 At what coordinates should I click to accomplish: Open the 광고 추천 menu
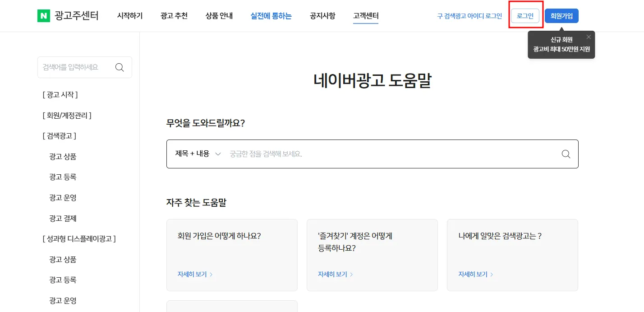(x=174, y=16)
